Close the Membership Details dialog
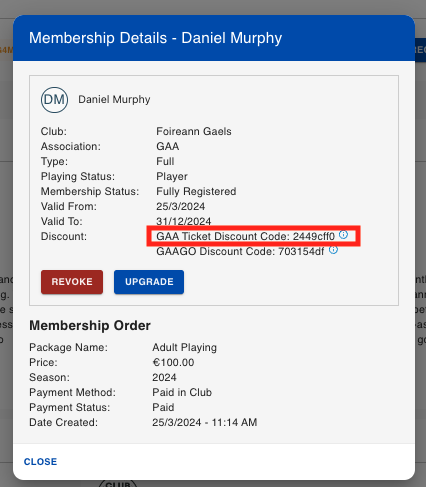The image size is (426, 487). (40, 462)
